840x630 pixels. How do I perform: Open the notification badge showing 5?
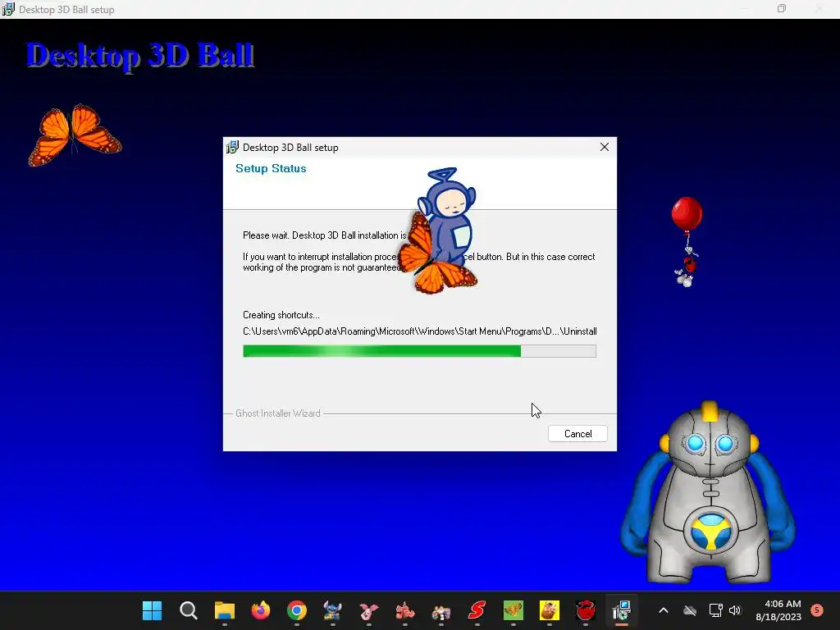tap(817, 609)
